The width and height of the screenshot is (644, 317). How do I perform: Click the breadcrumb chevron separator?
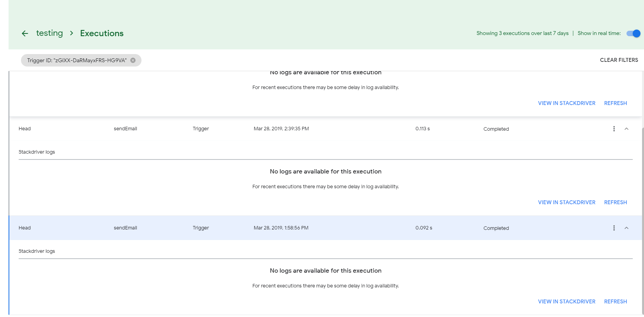tap(72, 33)
